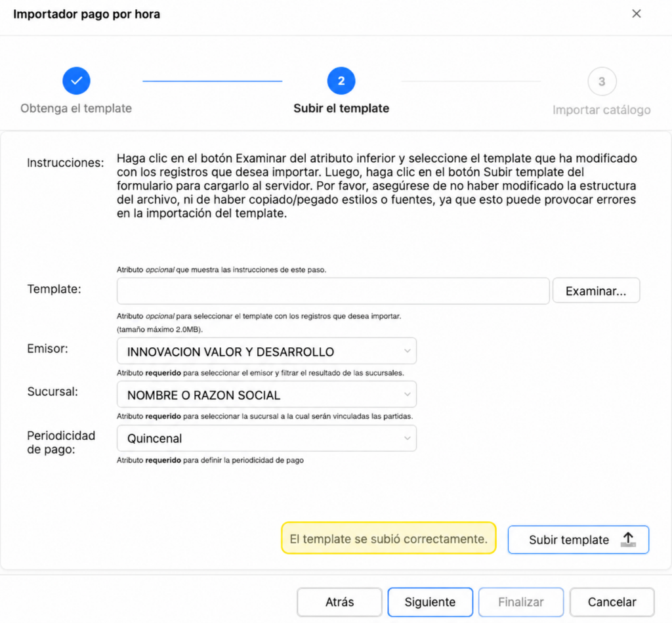Viewport: 672px width, 623px height.
Task: Click the 'Emisor:' field label
Action: (x=47, y=349)
